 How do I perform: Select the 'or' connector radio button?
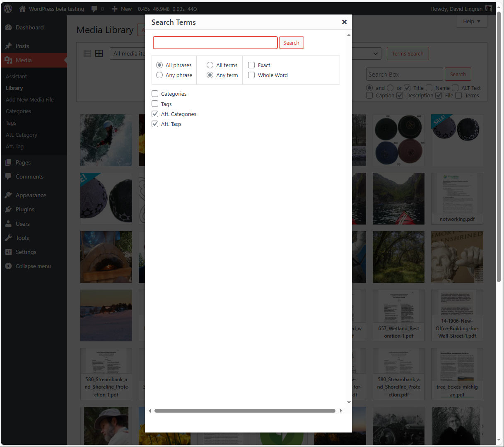tap(391, 87)
